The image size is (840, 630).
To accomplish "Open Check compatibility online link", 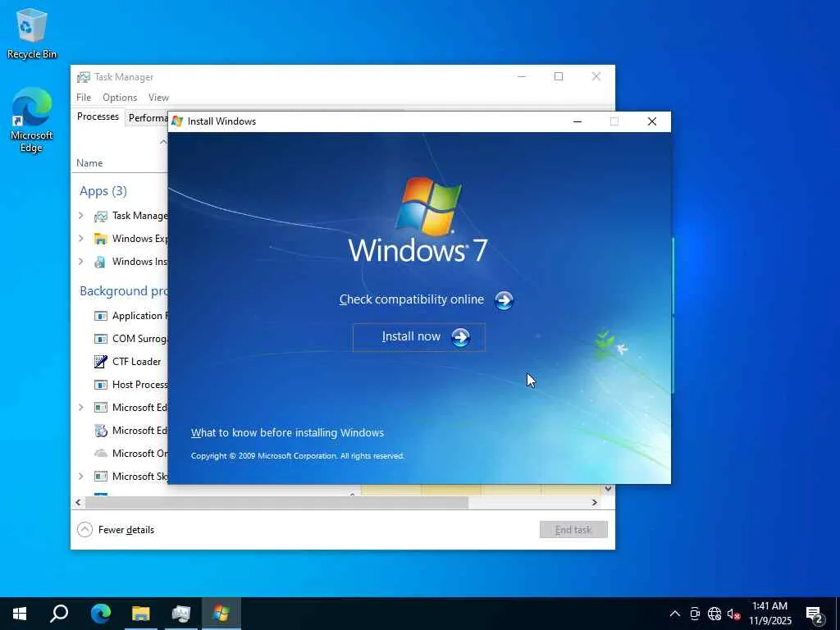I will coord(411,299).
